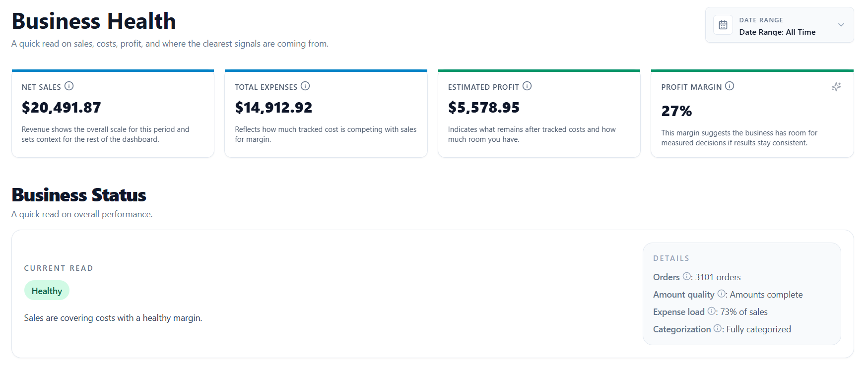Click the Business Health heading
868x371 pixels.
94,21
